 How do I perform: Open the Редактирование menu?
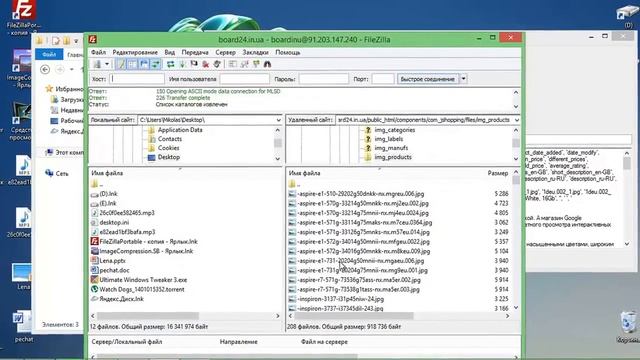135,52
